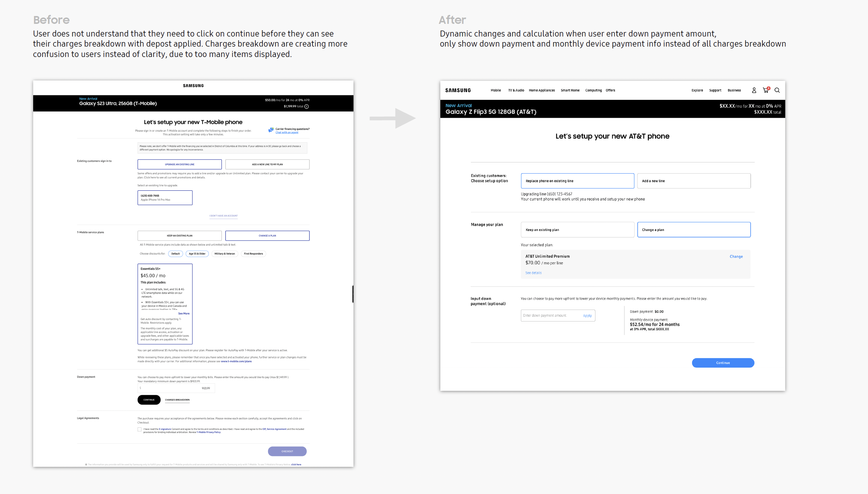Open Charges Breakdown link
The width and height of the screenshot is (868, 494).
click(177, 400)
